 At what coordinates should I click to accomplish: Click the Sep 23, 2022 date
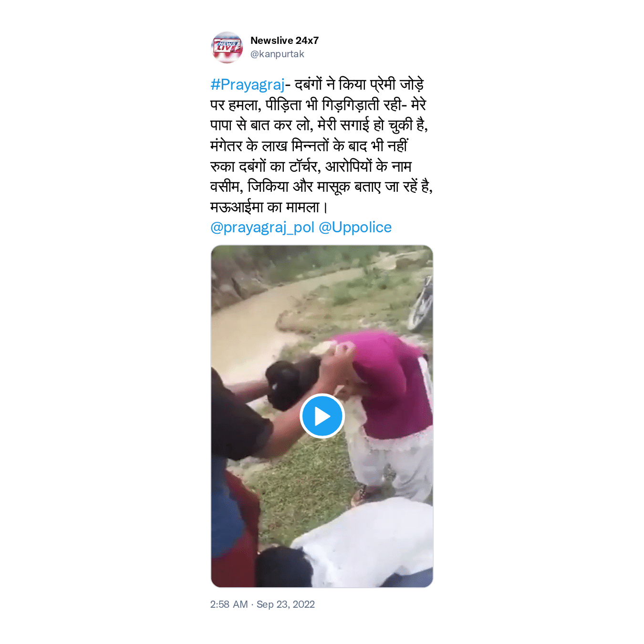pos(286,604)
